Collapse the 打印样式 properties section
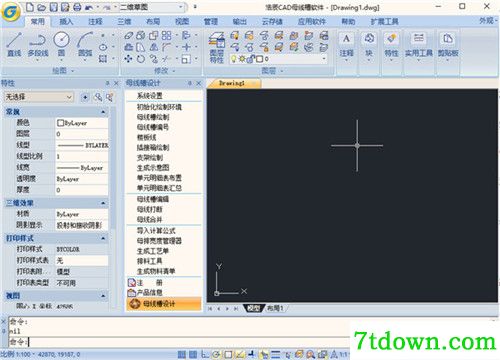This screenshot has height=360, width=500. [103, 238]
